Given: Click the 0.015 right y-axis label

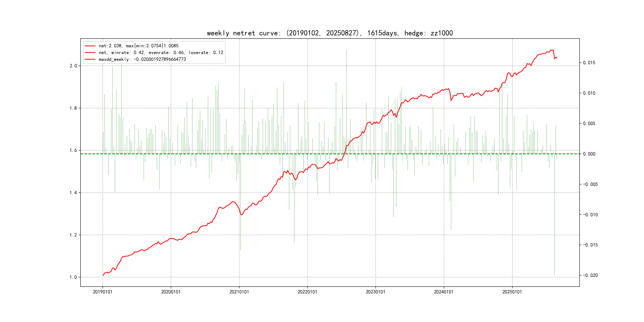Looking at the screenshot, I should (589, 62).
